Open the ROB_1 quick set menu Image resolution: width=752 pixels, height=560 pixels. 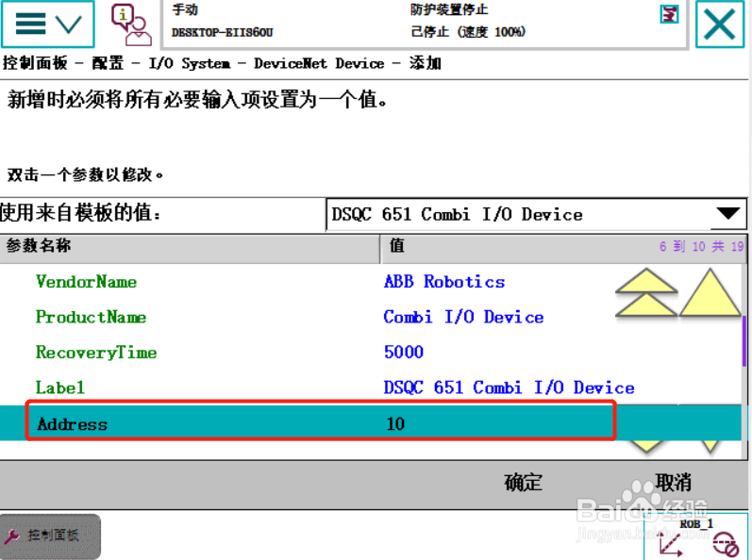coord(695,537)
